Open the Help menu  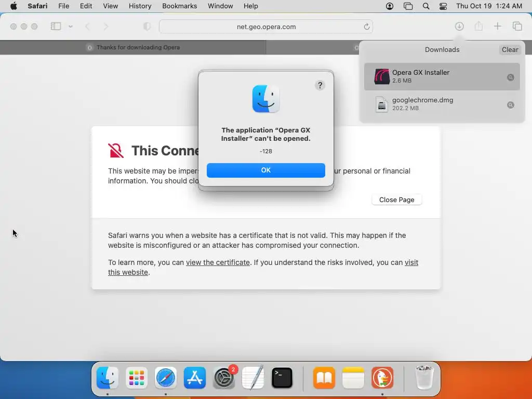[x=251, y=6]
